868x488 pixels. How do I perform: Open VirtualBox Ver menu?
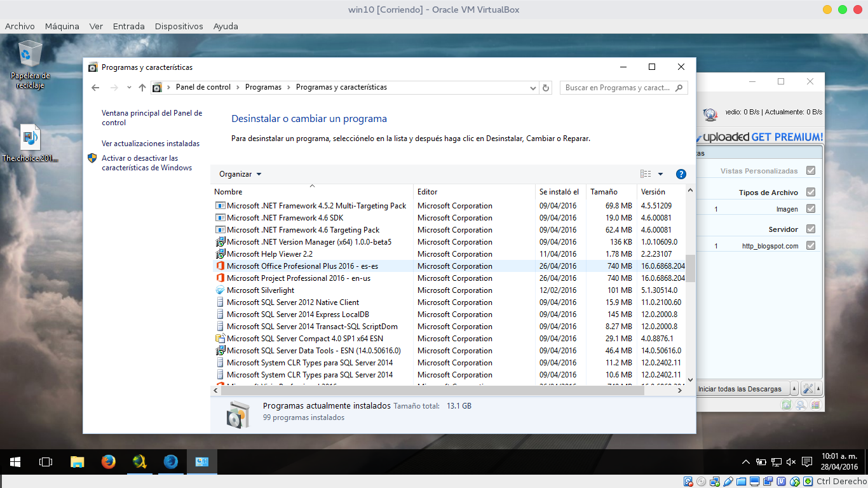click(x=96, y=26)
